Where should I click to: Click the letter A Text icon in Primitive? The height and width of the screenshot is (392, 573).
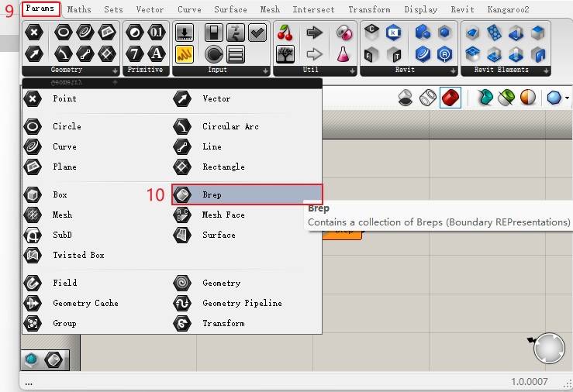coord(157,54)
